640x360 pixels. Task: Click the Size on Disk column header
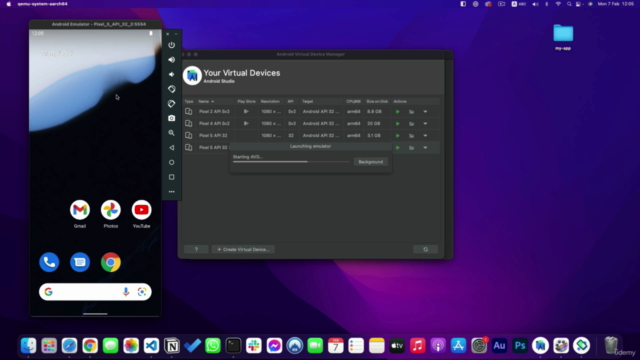point(377,101)
